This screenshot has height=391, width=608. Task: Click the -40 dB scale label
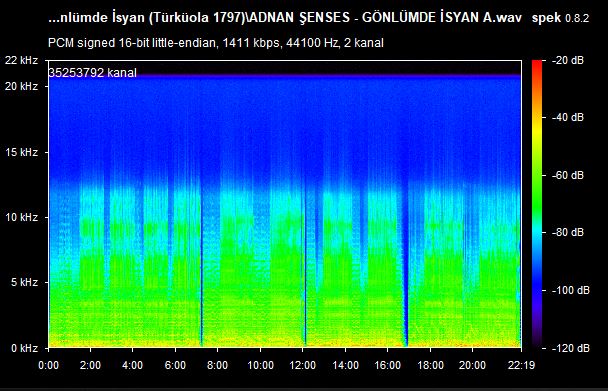coord(568,117)
